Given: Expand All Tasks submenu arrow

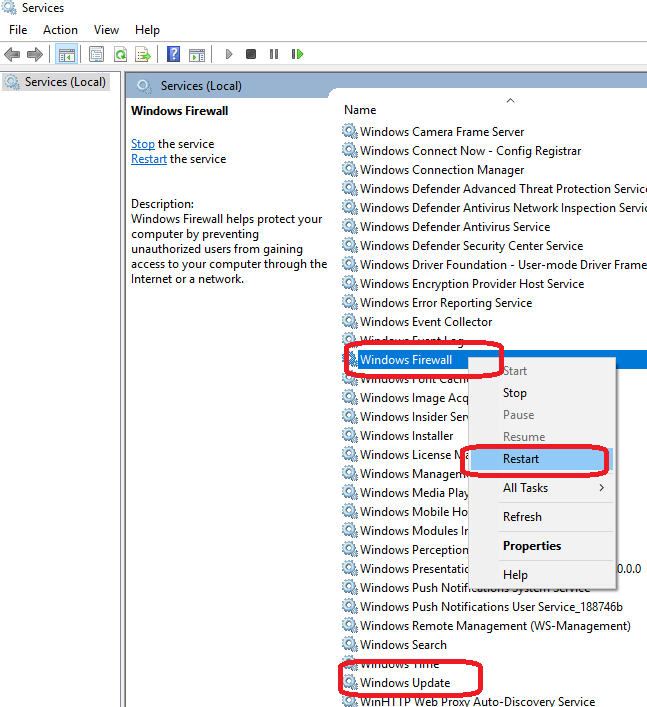Looking at the screenshot, I should (x=601, y=487).
